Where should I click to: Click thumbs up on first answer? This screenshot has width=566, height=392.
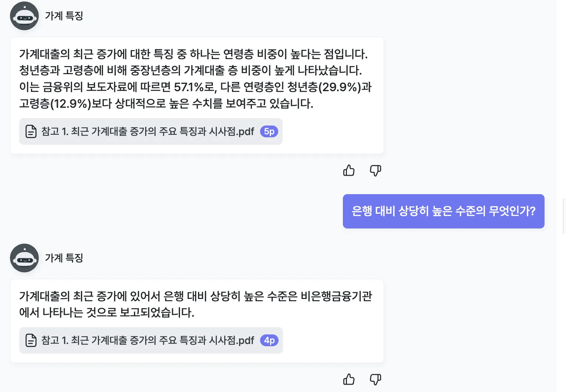pyautogui.click(x=349, y=170)
